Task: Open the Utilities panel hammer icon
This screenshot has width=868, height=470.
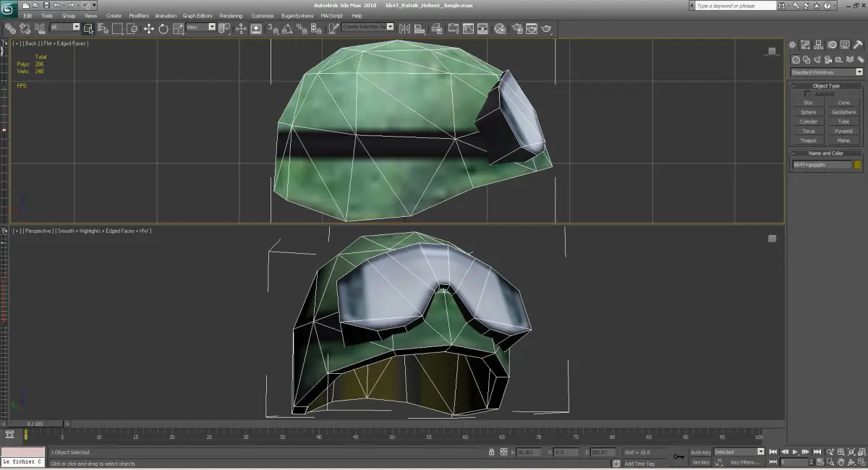Action: [858, 45]
